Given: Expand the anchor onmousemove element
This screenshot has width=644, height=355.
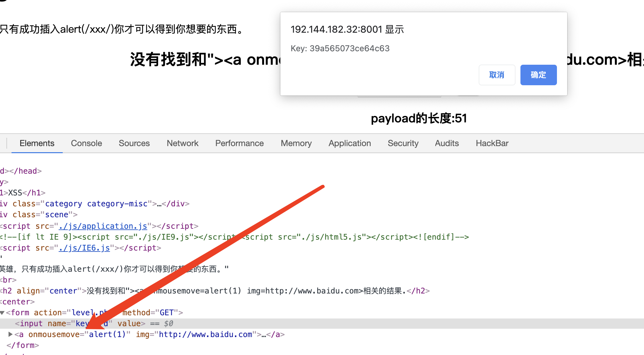Looking at the screenshot, I should click(x=10, y=334).
